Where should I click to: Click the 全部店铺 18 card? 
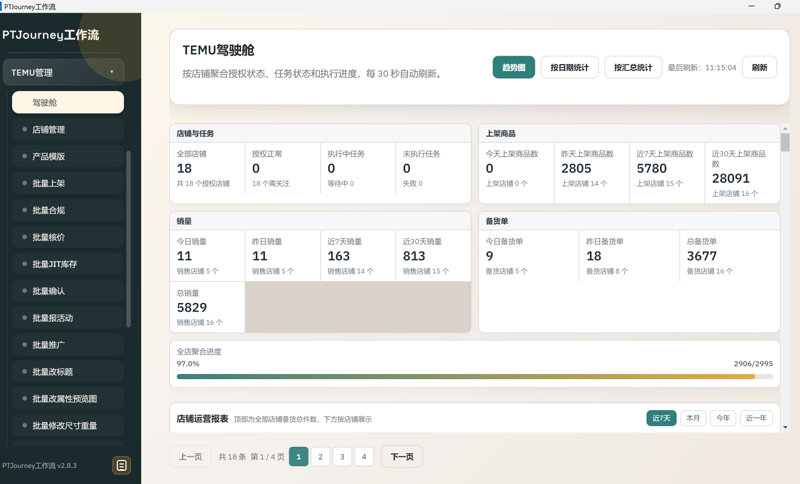(207, 168)
